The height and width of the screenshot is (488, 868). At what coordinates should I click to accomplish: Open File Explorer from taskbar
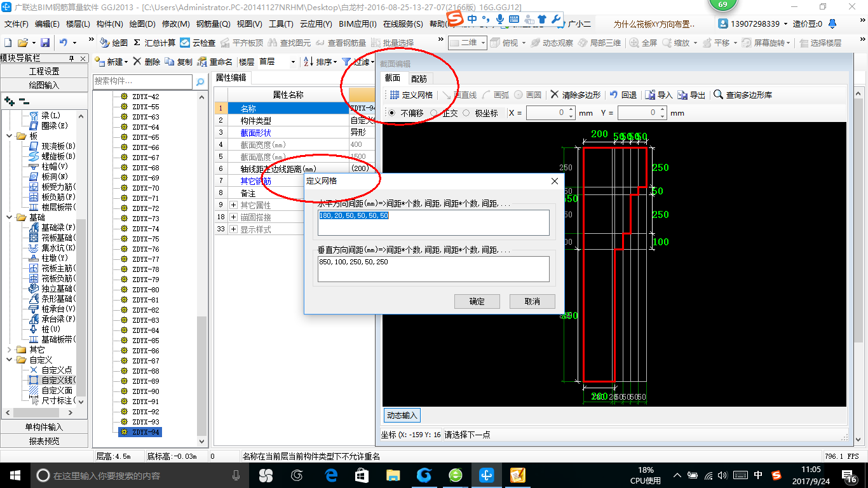click(x=393, y=475)
